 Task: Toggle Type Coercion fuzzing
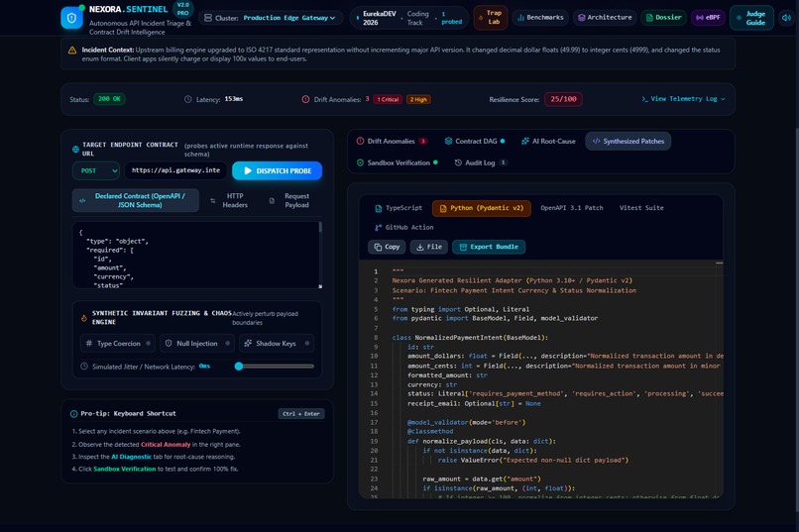click(x=119, y=343)
